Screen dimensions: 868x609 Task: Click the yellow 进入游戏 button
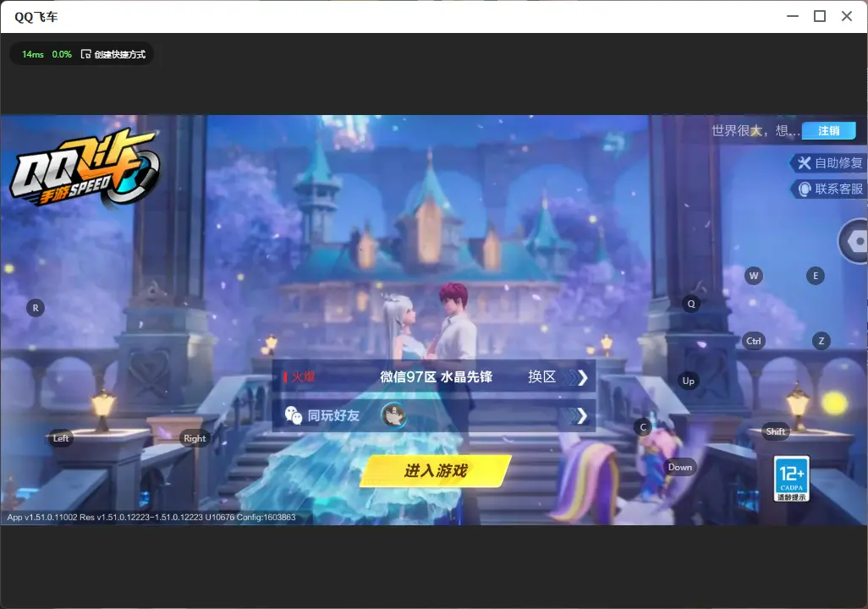(436, 470)
